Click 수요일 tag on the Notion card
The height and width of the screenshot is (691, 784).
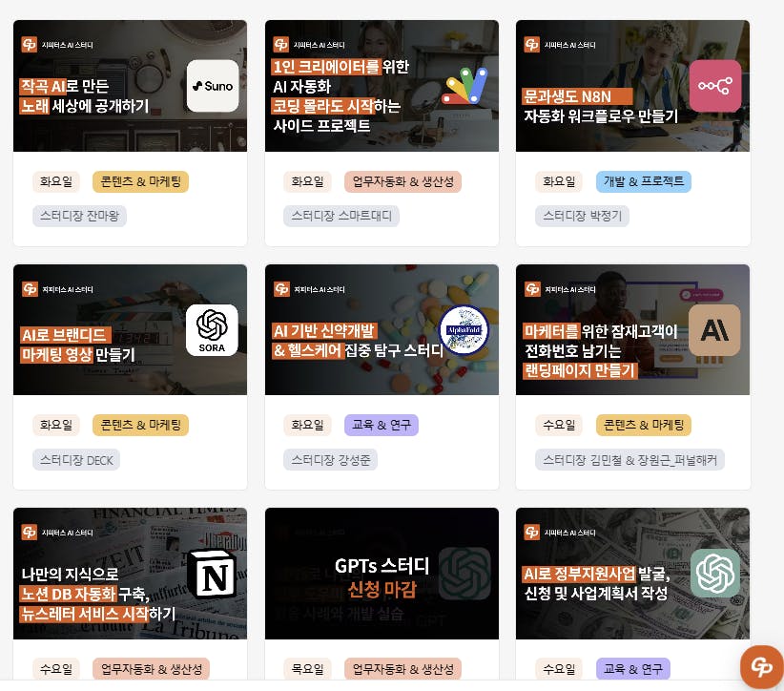coord(56,669)
